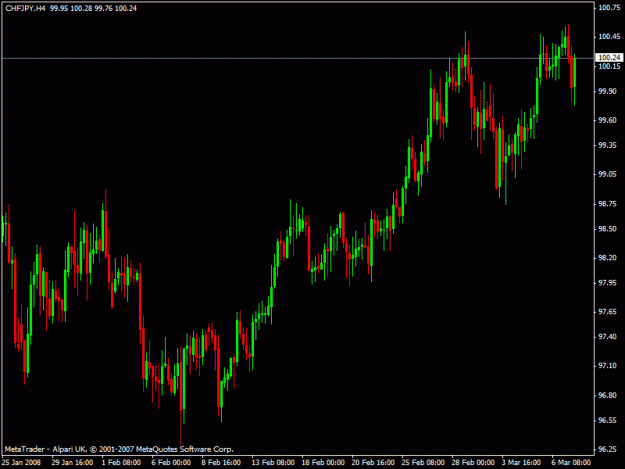Click the 25 Jan 2008 date label
Viewport: 625px width, 469px height.
click(21, 462)
